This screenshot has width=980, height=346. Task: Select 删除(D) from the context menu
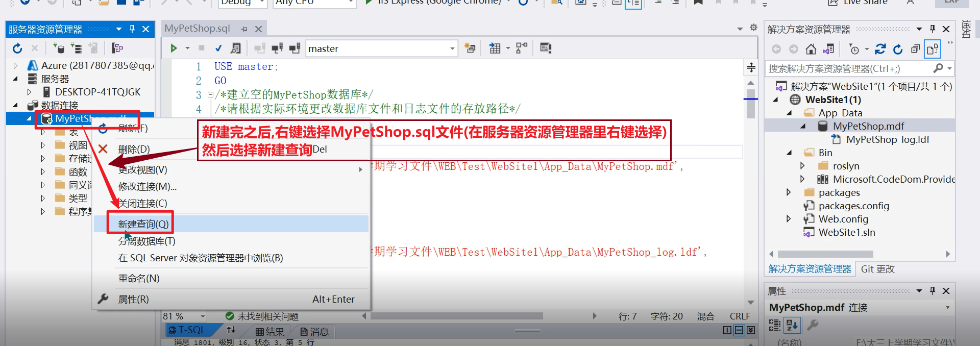(231, 149)
